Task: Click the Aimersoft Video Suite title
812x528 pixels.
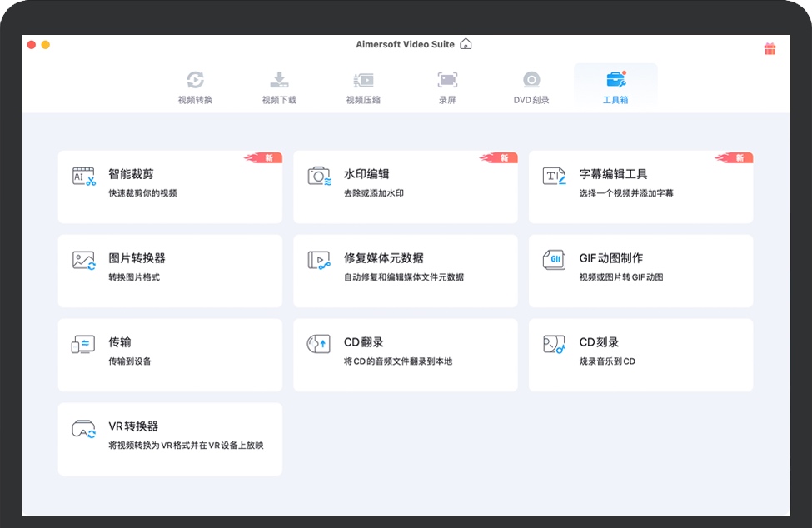Action: pyautogui.click(x=405, y=44)
